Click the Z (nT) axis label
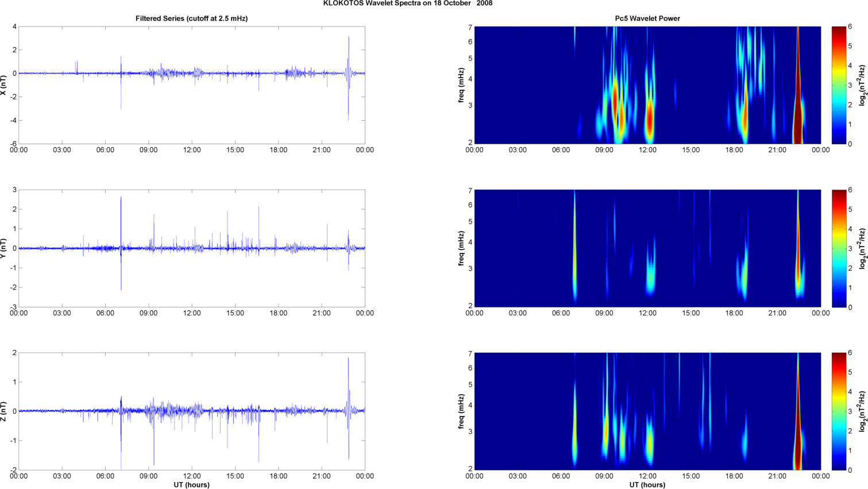Image resolution: width=868 pixels, height=489 pixels. point(3,411)
